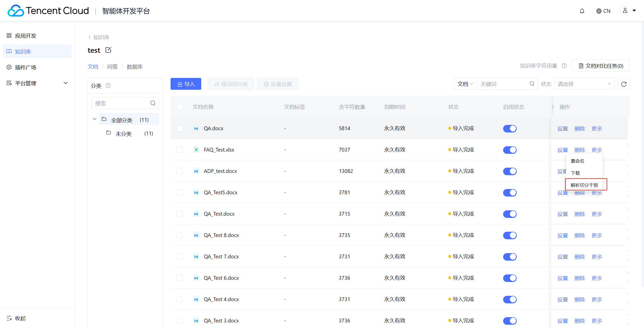Switch to the 问答 tab
Screen dimensions: 644x328
click(112, 67)
